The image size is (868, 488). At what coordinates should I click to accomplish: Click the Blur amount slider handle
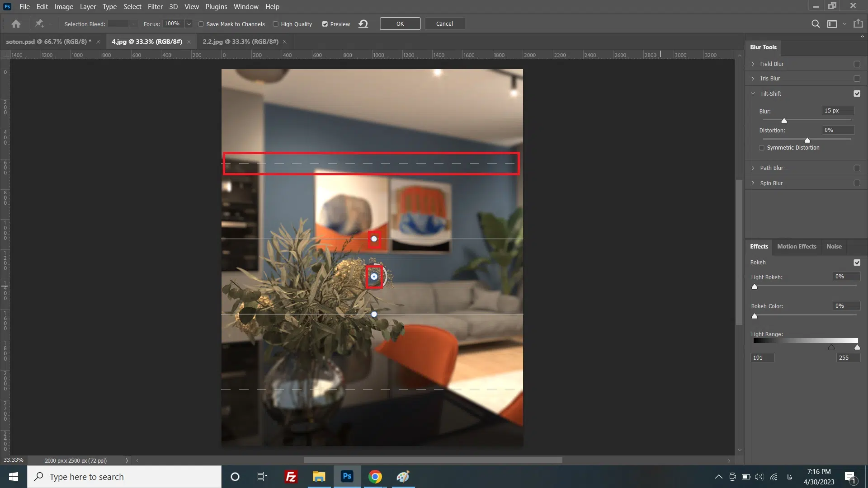784,121
